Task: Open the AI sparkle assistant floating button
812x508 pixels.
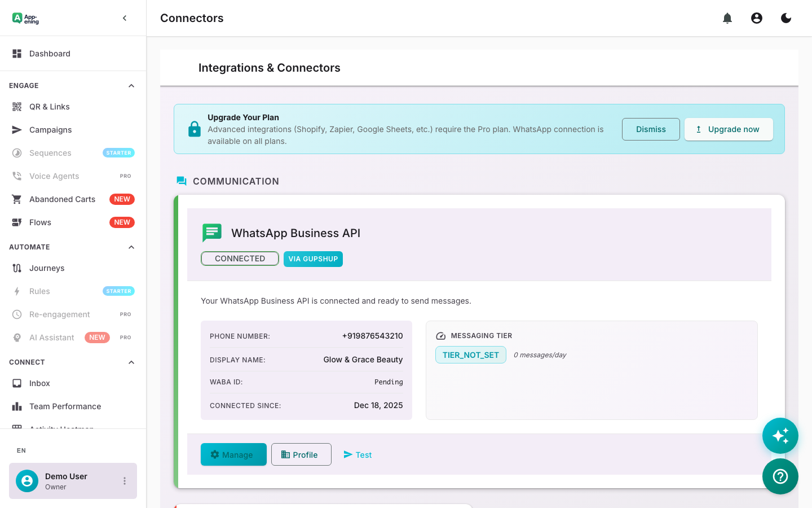Action: click(x=780, y=435)
